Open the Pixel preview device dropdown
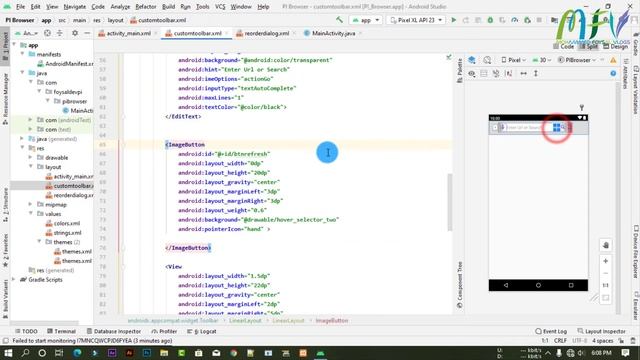640x360 pixels. [x=513, y=60]
